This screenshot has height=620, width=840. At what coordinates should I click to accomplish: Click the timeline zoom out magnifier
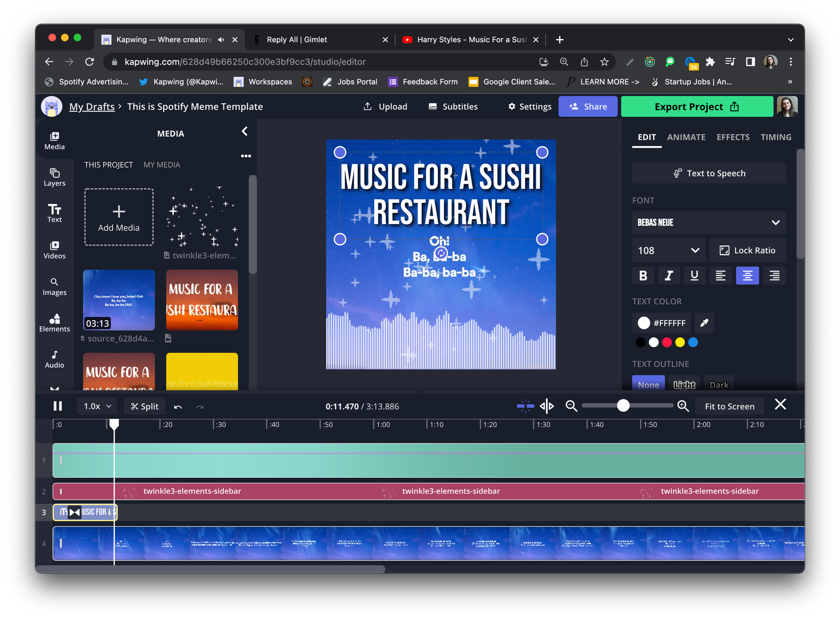tap(571, 406)
